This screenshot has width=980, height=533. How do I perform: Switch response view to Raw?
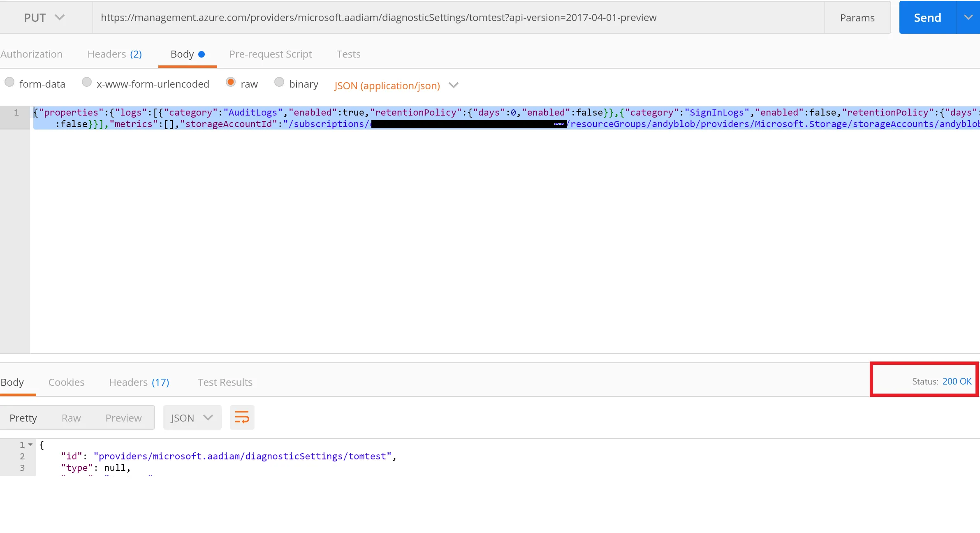coord(71,418)
